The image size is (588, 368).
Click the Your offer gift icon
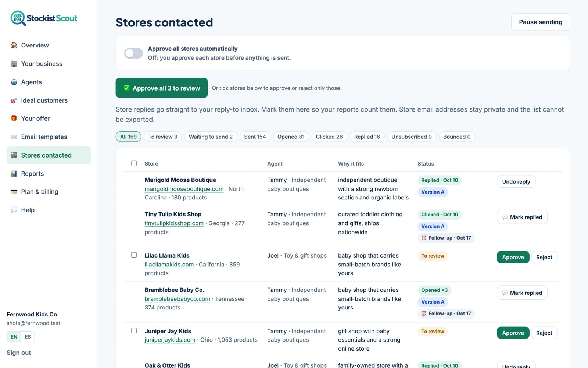point(14,118)
